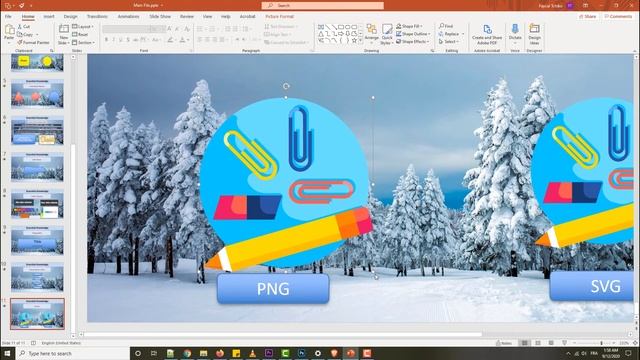Open Chrome from the taskbar
The height and width of the screenshot is (360, 640).
click(187, 353)
